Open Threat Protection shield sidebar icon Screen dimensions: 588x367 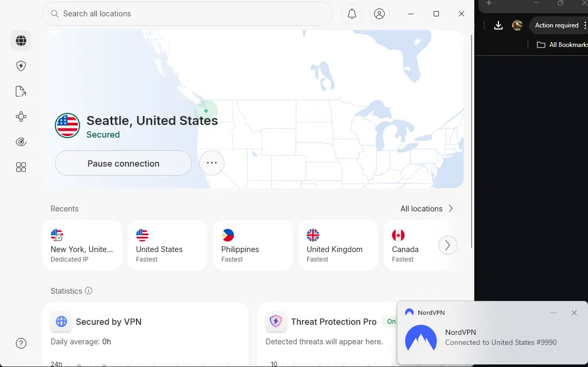(x=21, y=66)
